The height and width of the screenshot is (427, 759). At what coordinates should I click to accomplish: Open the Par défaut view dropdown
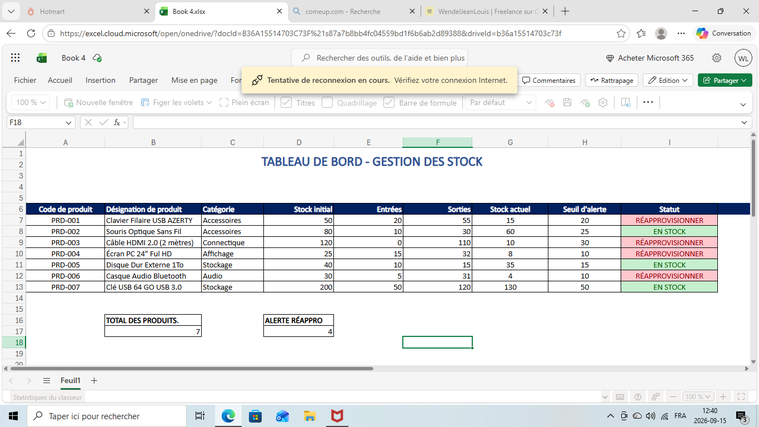tap(500, 103)
